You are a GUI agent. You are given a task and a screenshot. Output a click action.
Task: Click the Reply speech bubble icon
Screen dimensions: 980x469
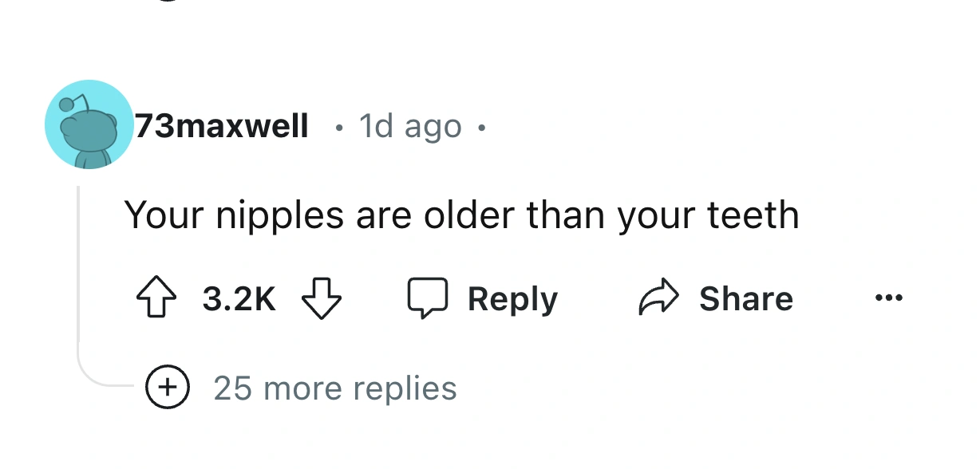coord(429,298)
